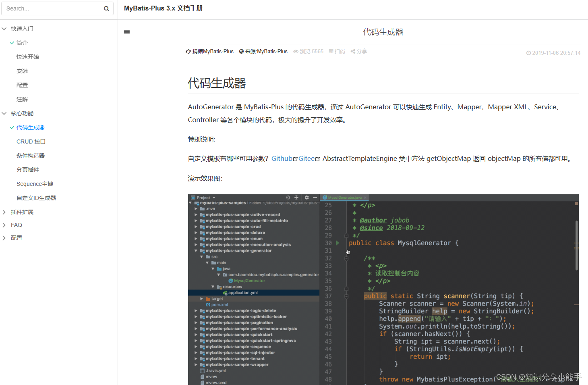Image resolution: width=588 pixels, height=385 pixels.
Task: Collapse the resources folder
Action: tap(213, 287)
